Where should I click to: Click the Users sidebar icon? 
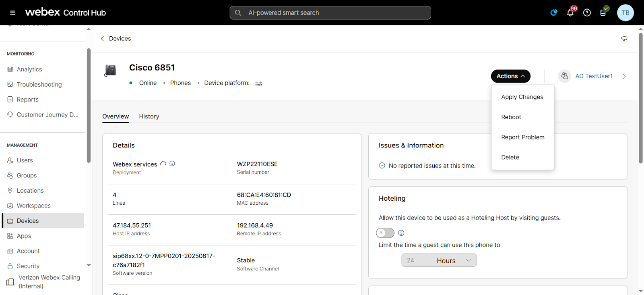[x=10, y=160]
